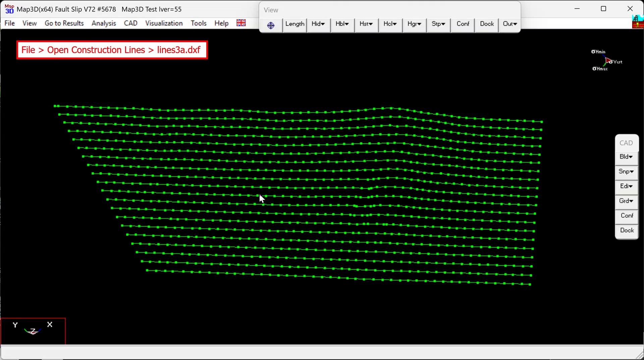The image size is (644, 360).
Task: Click the resize grip at bottom right
Action: pyautogui.click(x=639, y=355)
